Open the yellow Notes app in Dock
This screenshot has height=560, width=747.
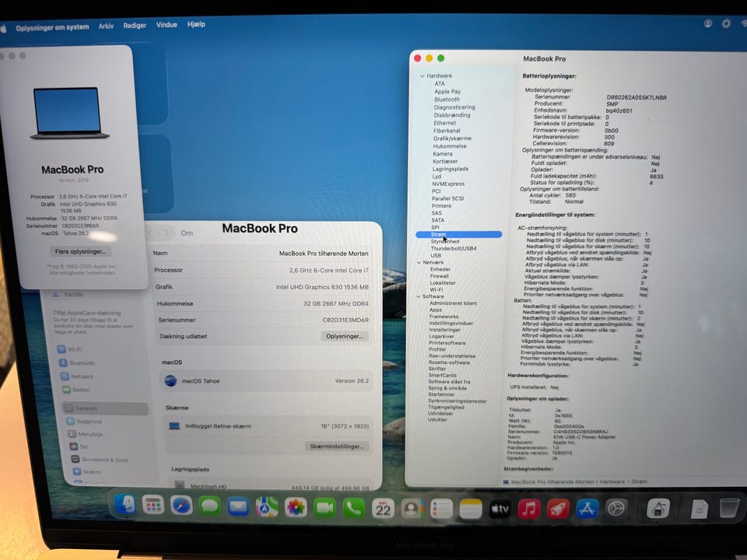click(471, 509)
